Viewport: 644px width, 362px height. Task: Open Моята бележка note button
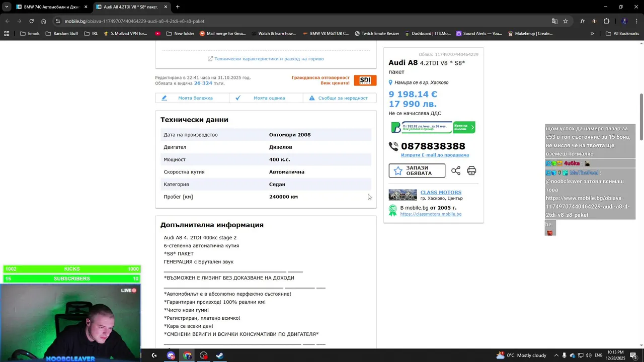(192, 98)
